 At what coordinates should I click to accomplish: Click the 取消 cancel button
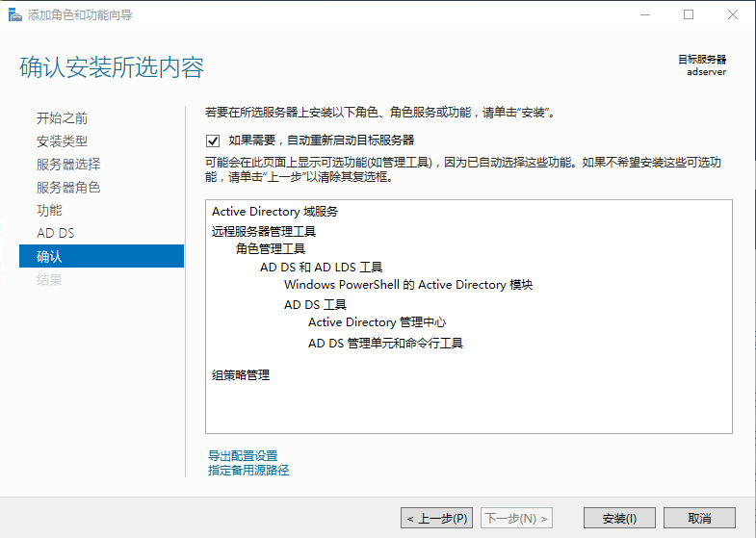(x=699, y=518)
